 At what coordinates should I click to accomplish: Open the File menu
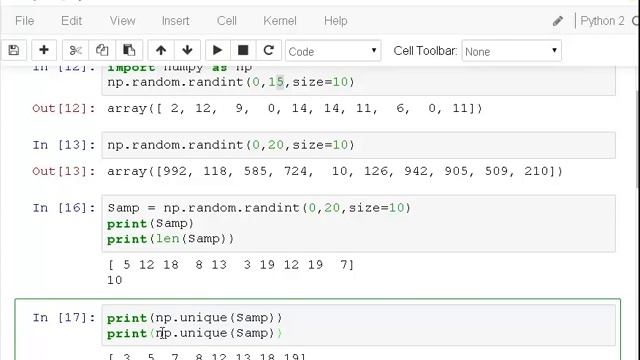coord(24,21)
